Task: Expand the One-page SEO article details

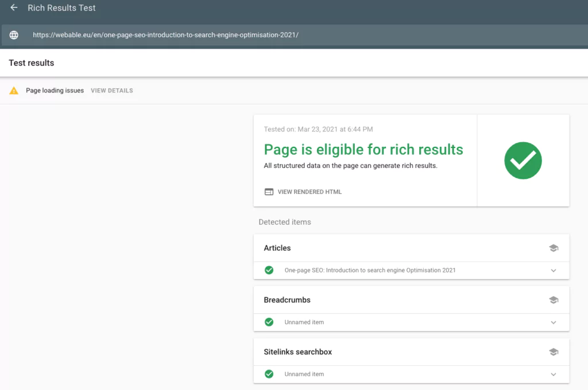Action: (554, 270)
